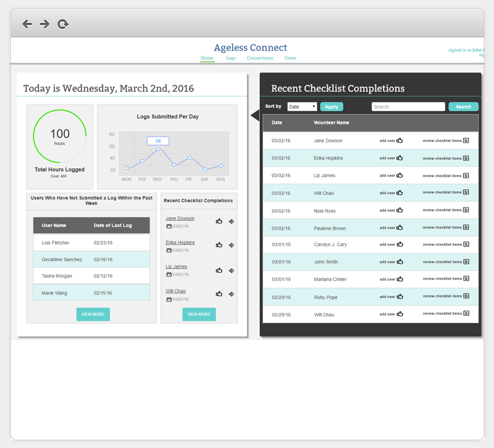The image size is (494, 448).
Task: Go to the Users tab
Action: pos(290,58)
